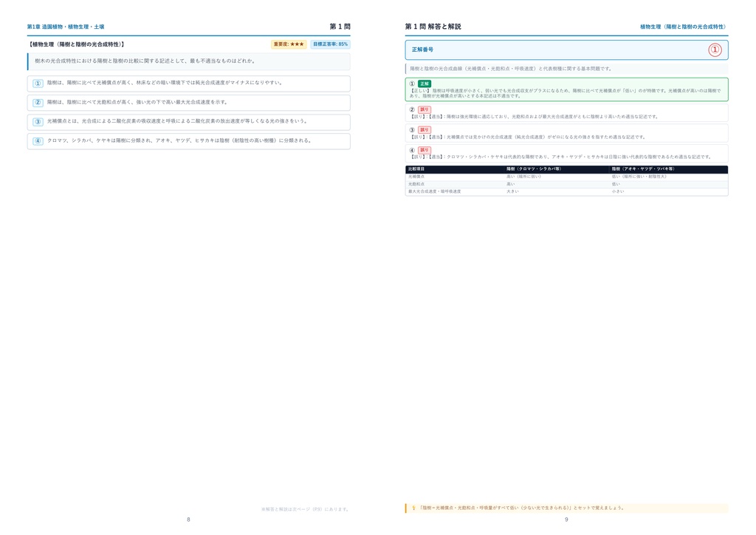756x535 pixels.
Task: Click the 光補償点 row label in the table
Action: 416,177
